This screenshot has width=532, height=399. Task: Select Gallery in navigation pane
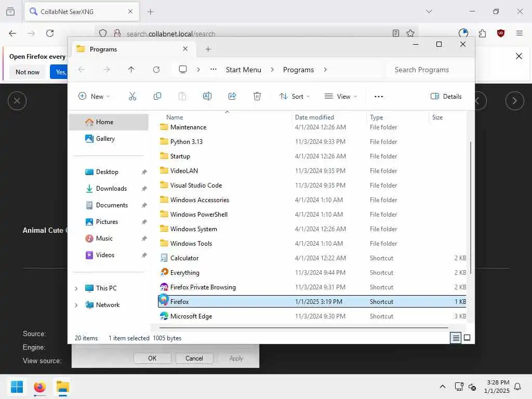coord(109,139)
